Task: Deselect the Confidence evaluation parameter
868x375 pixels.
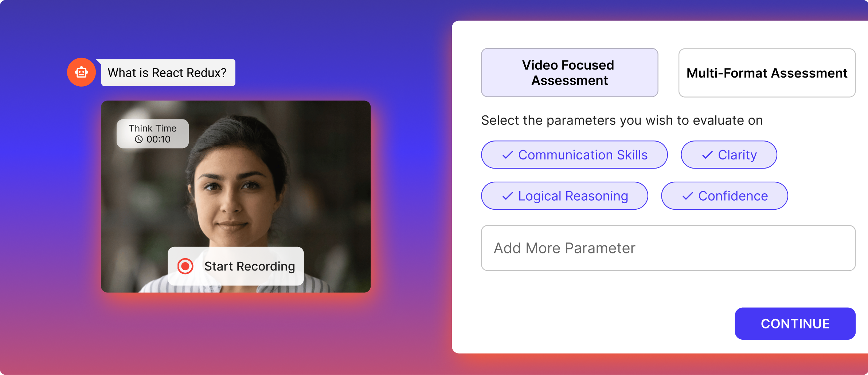Action: coord(725,196)
